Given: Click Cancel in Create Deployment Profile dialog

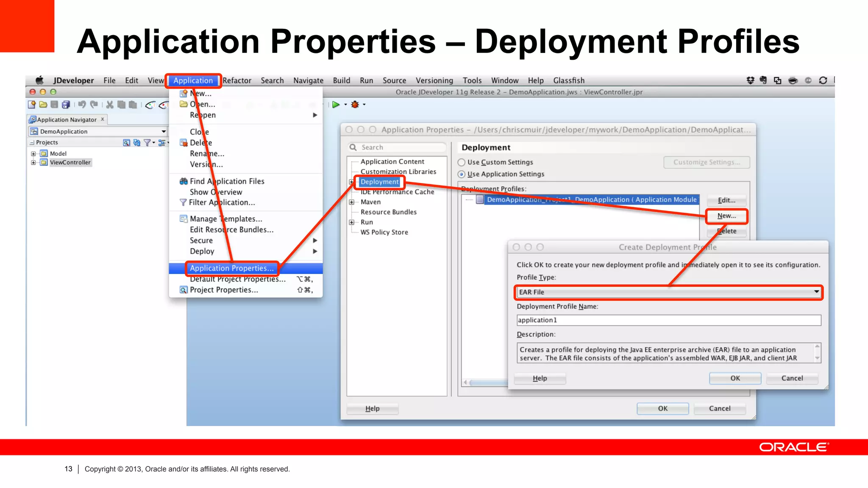Looking at the screenshot, I should (x=792, y=378).
